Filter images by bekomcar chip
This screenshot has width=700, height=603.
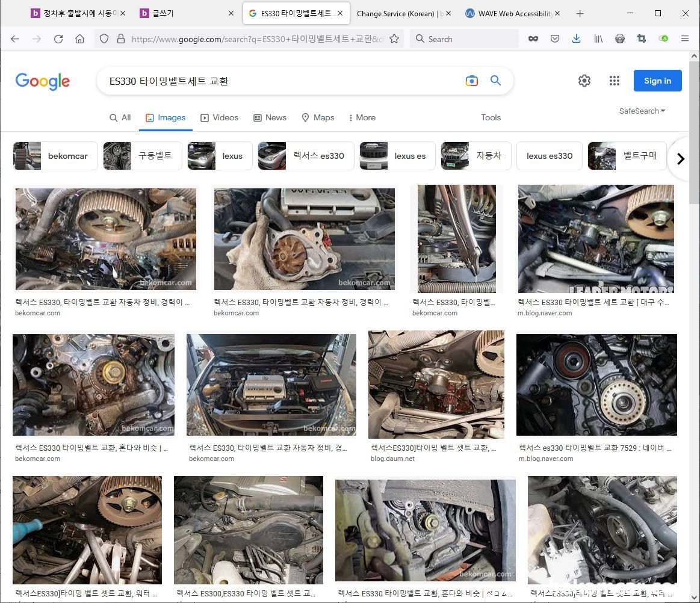(x=55, y=156)
